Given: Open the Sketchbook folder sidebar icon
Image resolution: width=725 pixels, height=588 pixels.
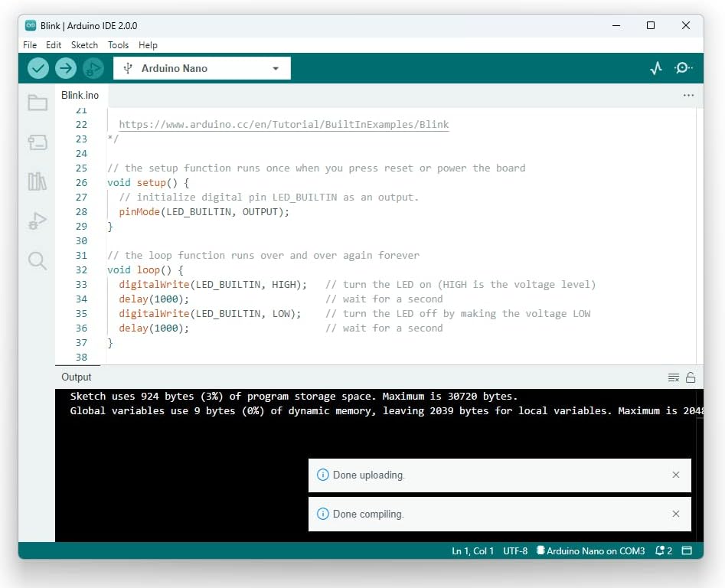Looking at the screenshot, I should 38,103.
